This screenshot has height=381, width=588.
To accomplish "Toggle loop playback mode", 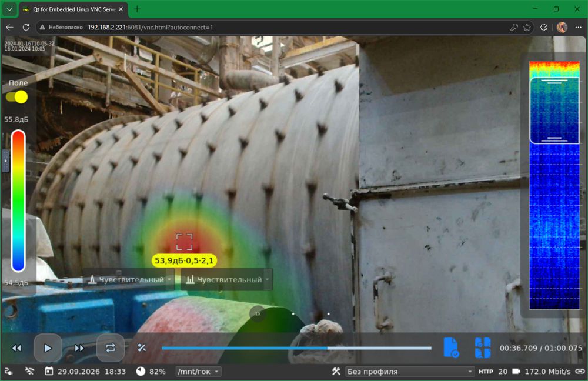I will click(x=111, y=348).
